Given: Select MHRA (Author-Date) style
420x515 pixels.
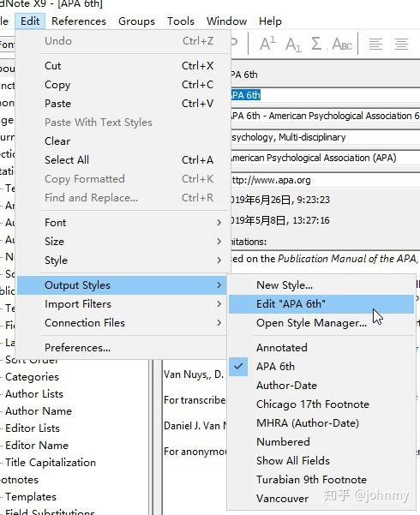Looking at the screenshot, I should click(x=321, y=423).
